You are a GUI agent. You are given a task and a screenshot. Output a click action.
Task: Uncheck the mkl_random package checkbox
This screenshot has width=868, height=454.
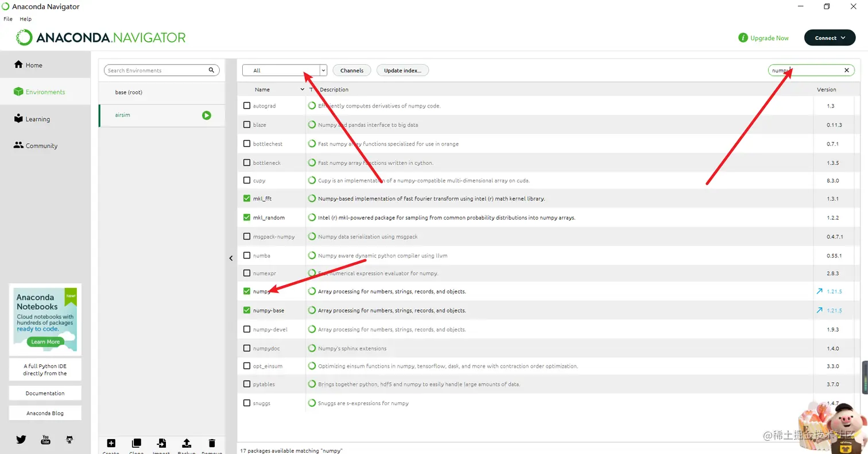[x=247, y=218]
